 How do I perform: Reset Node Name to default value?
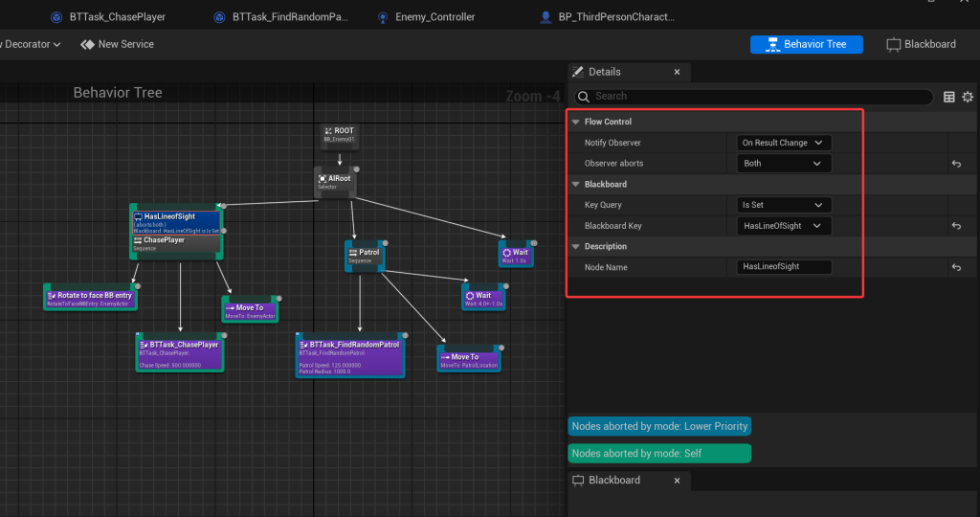(x=955, y=267)
